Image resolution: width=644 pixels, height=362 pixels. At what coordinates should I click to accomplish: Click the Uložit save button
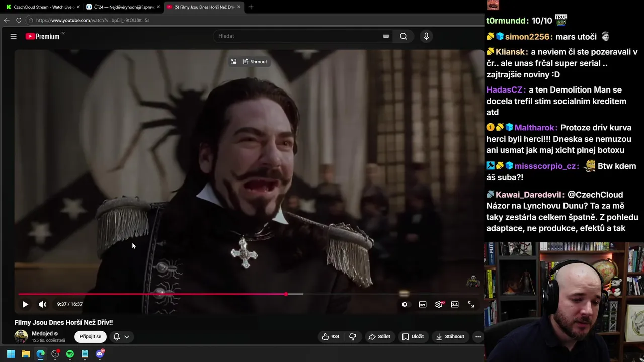(413, 337)
